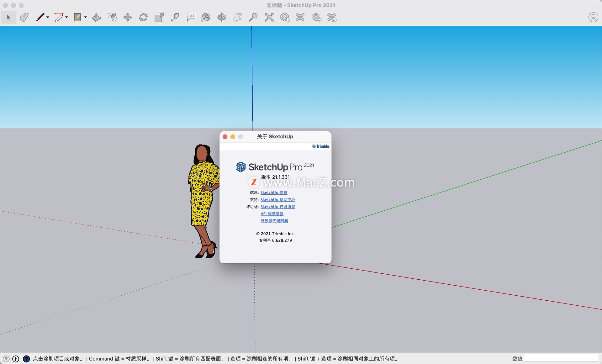Image resolution: width=602 pixels, height=364 pixels.
Task: Open the SketchUp 信息 link
Action: point(273,193)
